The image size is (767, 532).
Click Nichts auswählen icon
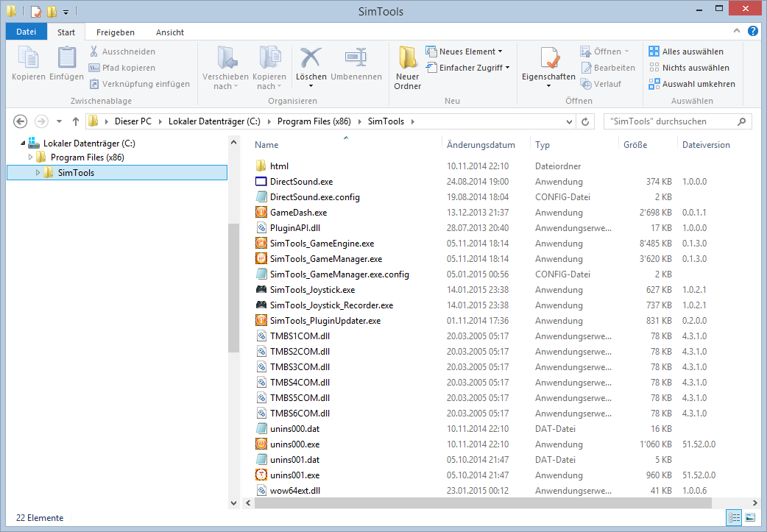(x=654, y=68)
